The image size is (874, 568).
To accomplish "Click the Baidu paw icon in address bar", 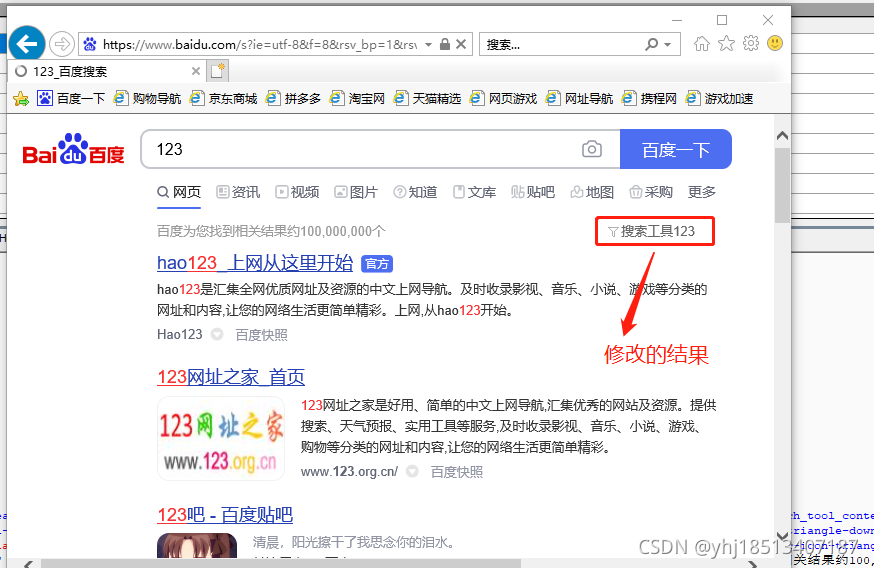I will tap(90, 44).
